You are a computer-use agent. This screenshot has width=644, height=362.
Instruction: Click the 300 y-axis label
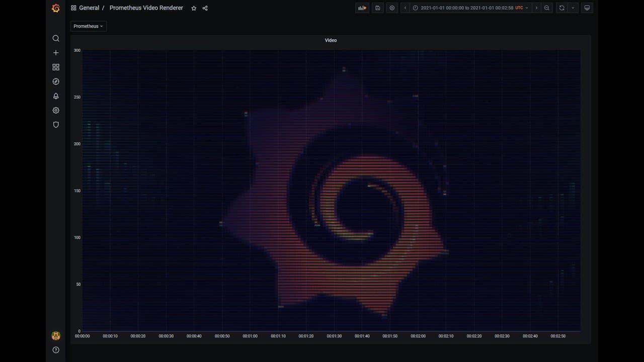click(77, 50)
